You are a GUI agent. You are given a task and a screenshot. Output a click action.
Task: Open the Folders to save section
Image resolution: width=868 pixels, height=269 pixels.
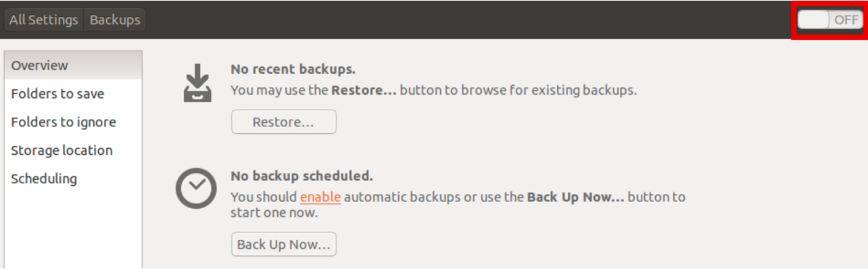click(x=73, y=94)
